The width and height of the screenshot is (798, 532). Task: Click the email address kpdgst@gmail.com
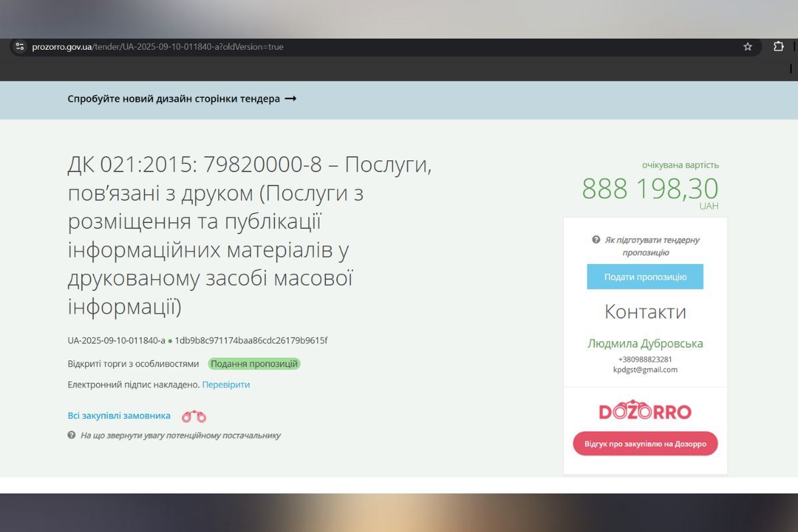point(646,370)
